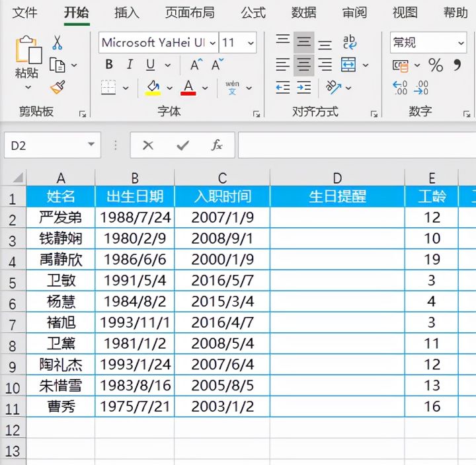Expand fill color dropdown arrow
The height and width of the screenshot is (465, 476).
point(170,88)
